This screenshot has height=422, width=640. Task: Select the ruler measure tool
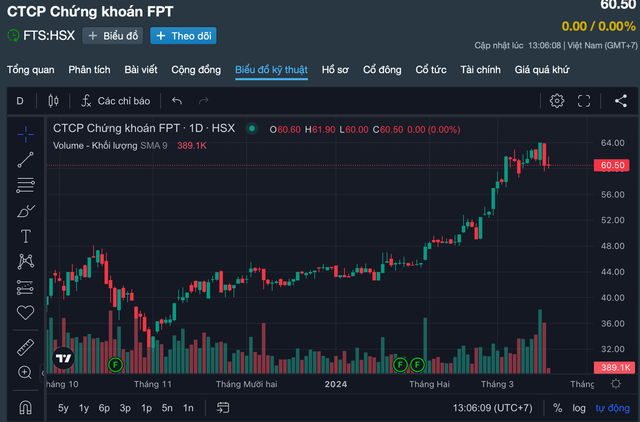pyautogui.click(x=26, y=347)
